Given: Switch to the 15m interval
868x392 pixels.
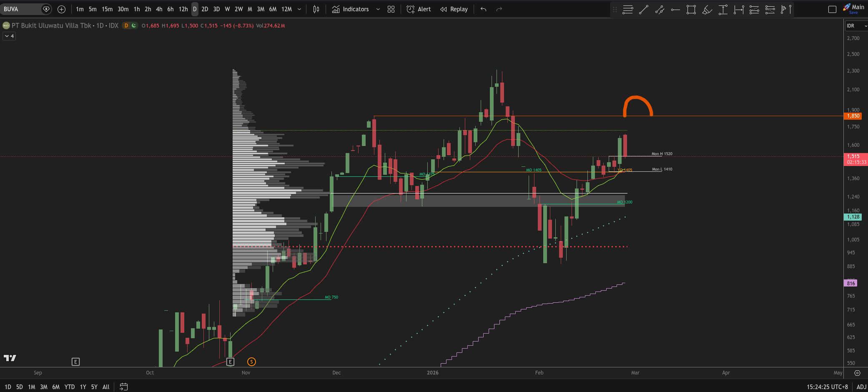Looking at the screenshot, I should coord(107,9).
